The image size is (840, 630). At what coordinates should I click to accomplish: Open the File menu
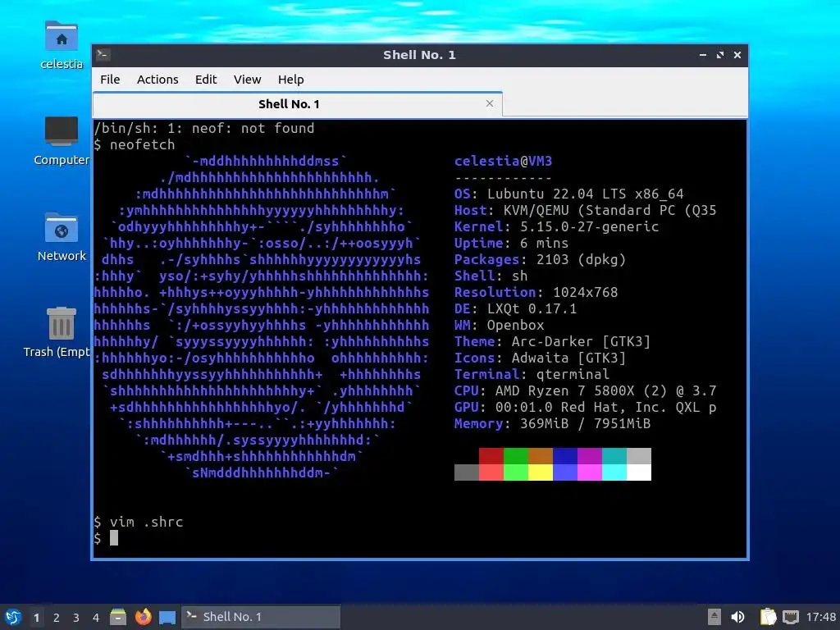pos(110,80)
